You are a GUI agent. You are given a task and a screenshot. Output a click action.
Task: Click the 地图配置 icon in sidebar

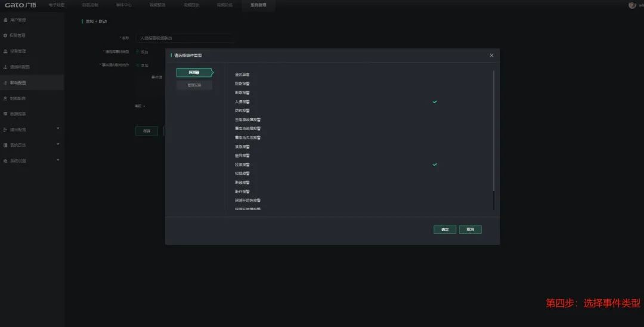click(6, 98)
